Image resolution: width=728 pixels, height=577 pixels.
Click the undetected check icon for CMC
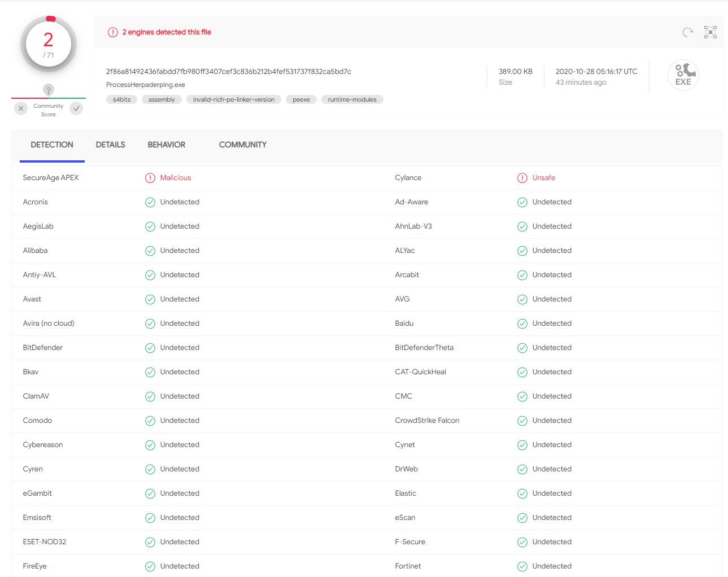[x=522, y=396]
